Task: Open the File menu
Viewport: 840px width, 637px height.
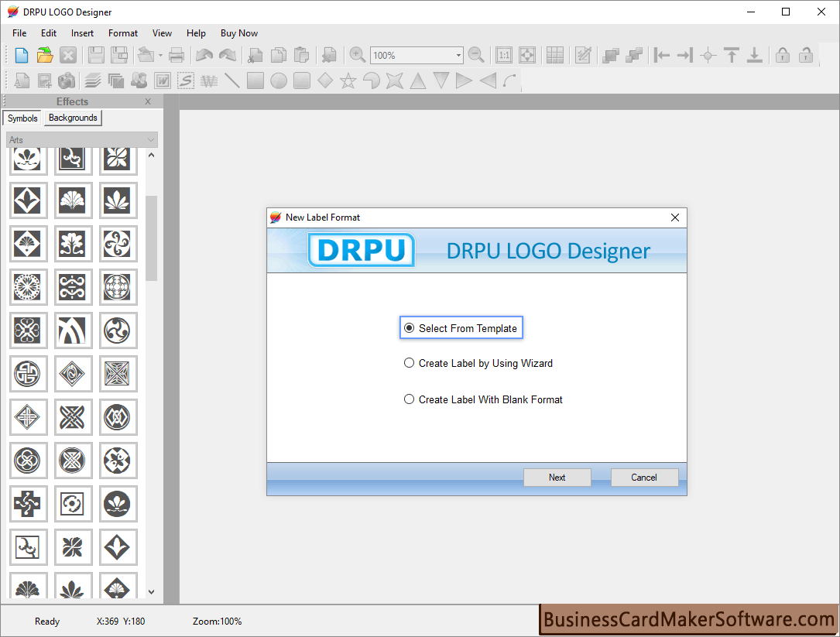Action: 19,33
